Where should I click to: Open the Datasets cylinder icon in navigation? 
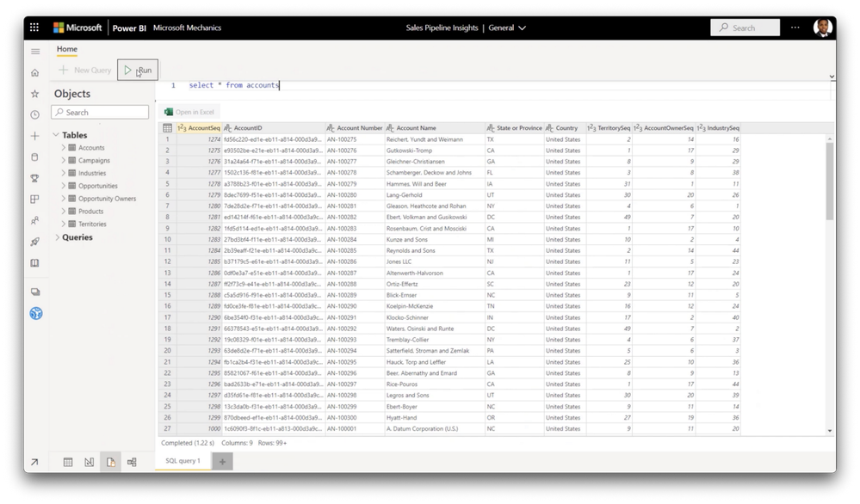point(35,157)
